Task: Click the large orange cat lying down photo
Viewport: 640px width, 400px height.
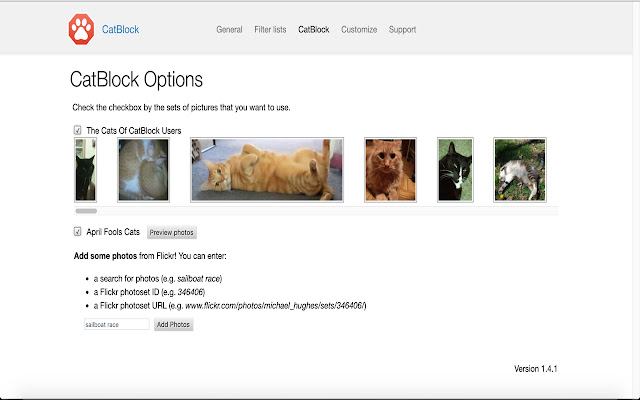Action: click(267, 170)
